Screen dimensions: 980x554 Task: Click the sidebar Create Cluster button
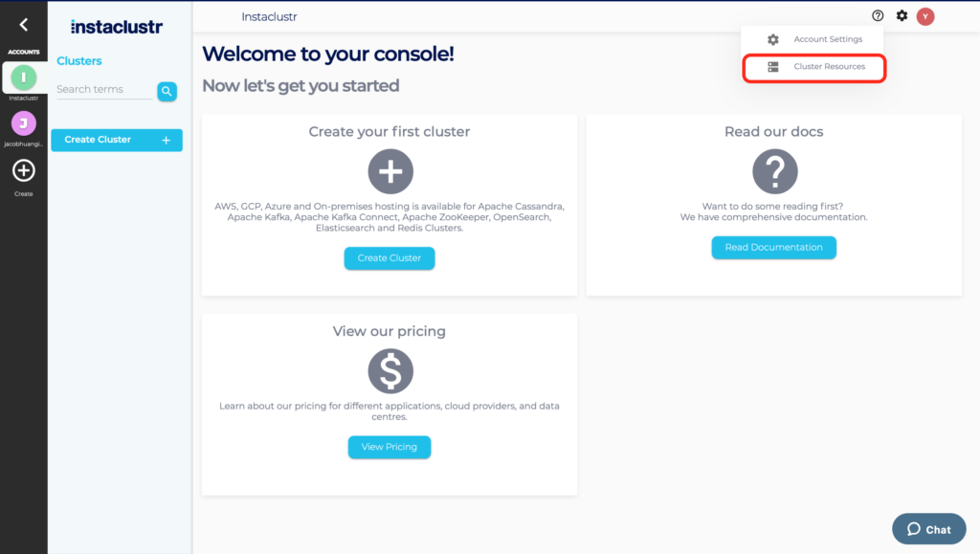(117, 140)
